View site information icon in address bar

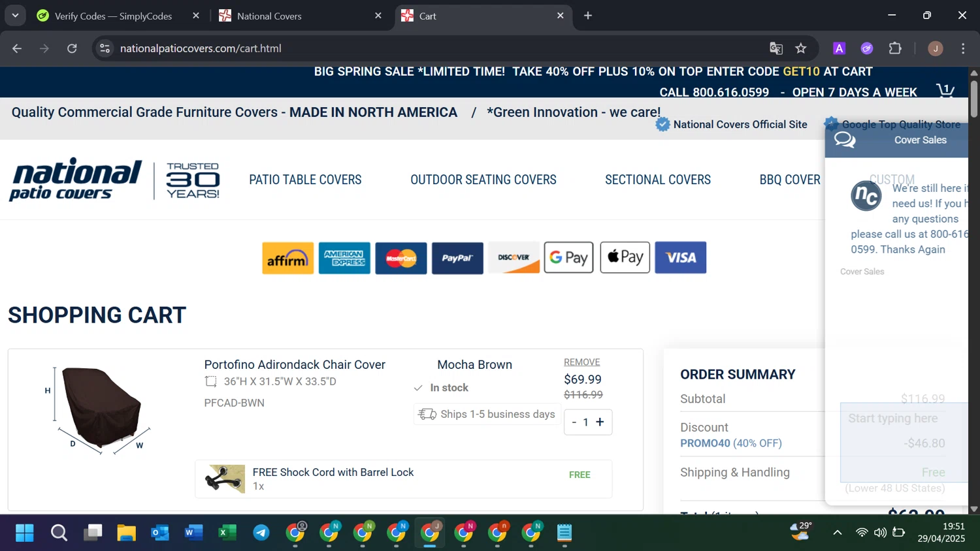click(105, 48)
